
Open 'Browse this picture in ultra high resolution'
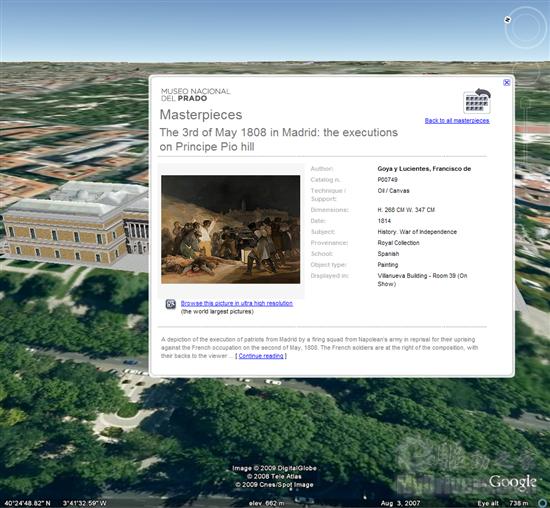click(237, 303)
